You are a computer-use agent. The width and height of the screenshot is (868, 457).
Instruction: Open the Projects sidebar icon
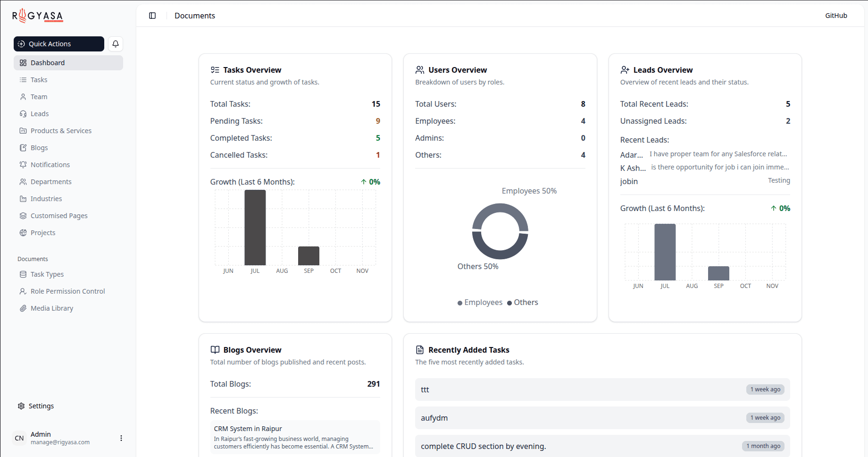pos(23,232)
